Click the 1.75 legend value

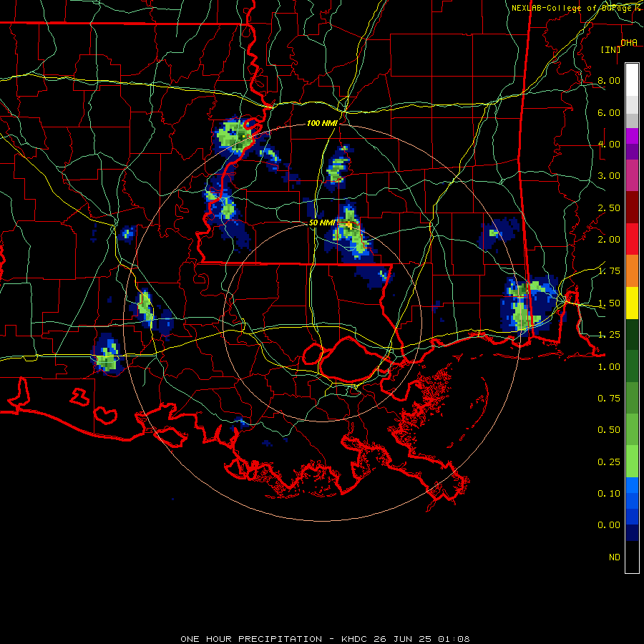click(x=609, y=271)
